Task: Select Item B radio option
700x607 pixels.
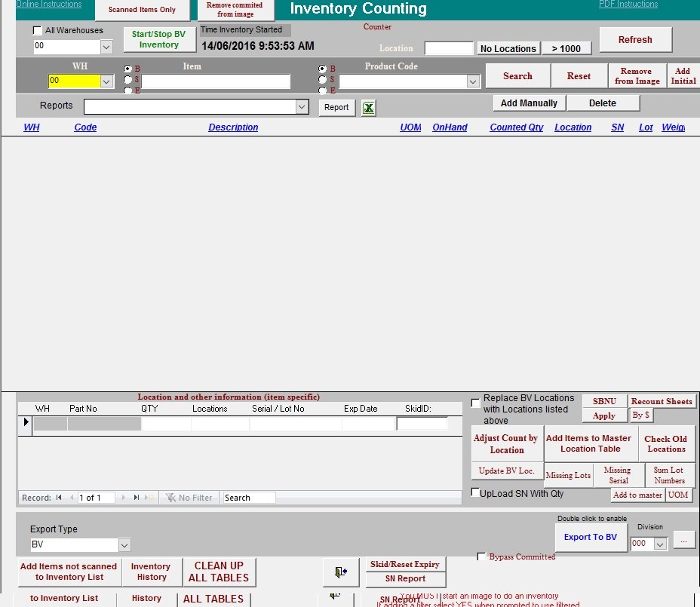Action: point(127,69)
